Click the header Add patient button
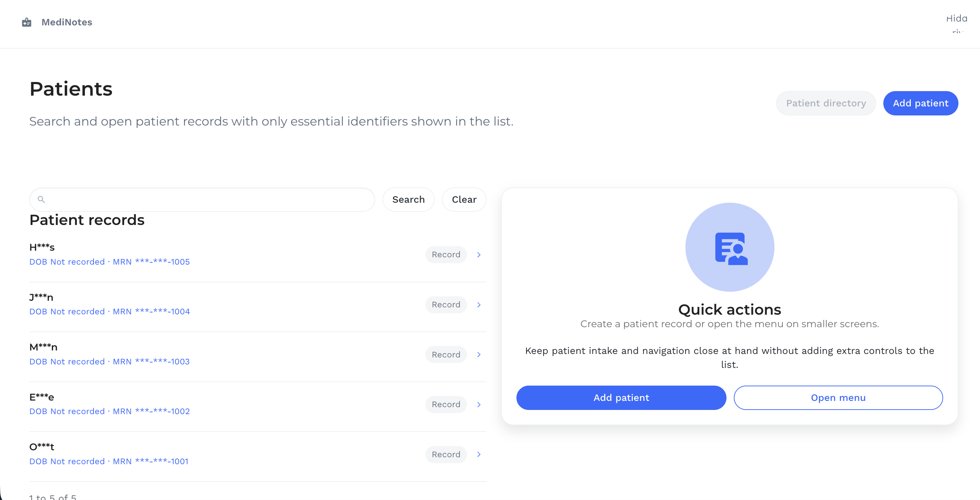980x500 pixels. 920,103
